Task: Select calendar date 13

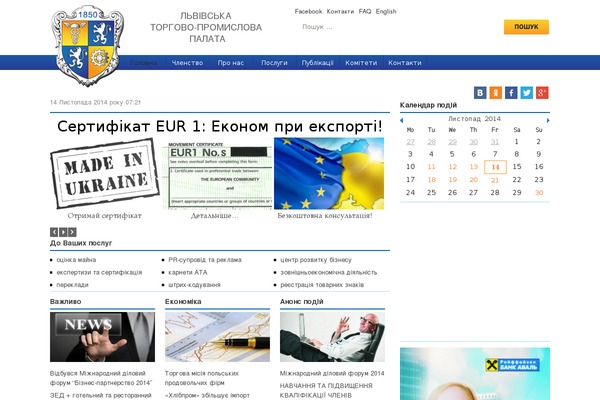Action: [474, 167]
